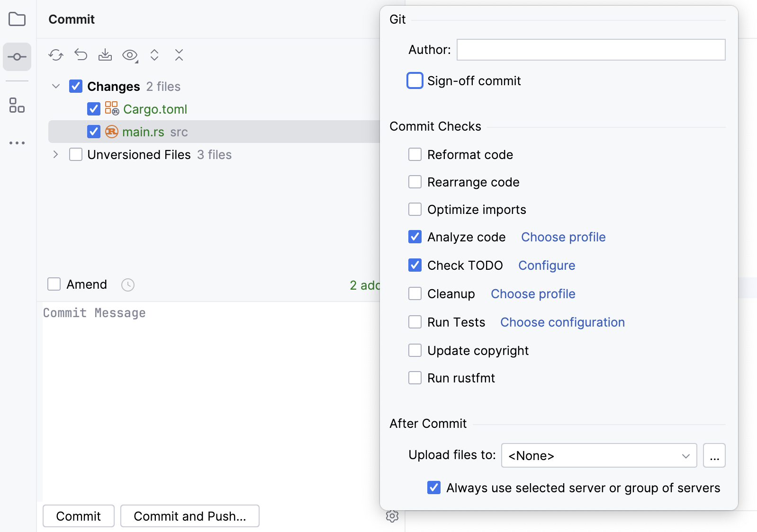Toggle the Changes group checkbox
This screenshot has height=532, width=757.
click(76, 86)
